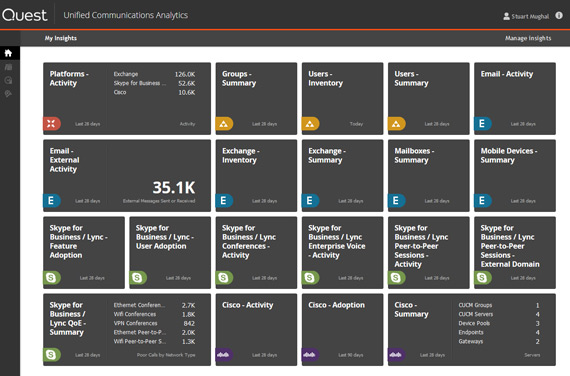Open the circular chart icon in the sidebar

(x=8, y=80)
